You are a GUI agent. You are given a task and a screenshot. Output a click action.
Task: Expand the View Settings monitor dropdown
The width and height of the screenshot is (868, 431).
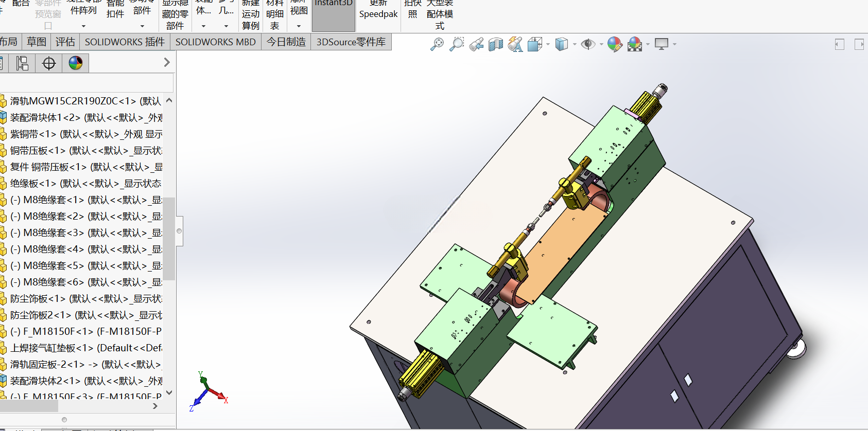point(674,44)
